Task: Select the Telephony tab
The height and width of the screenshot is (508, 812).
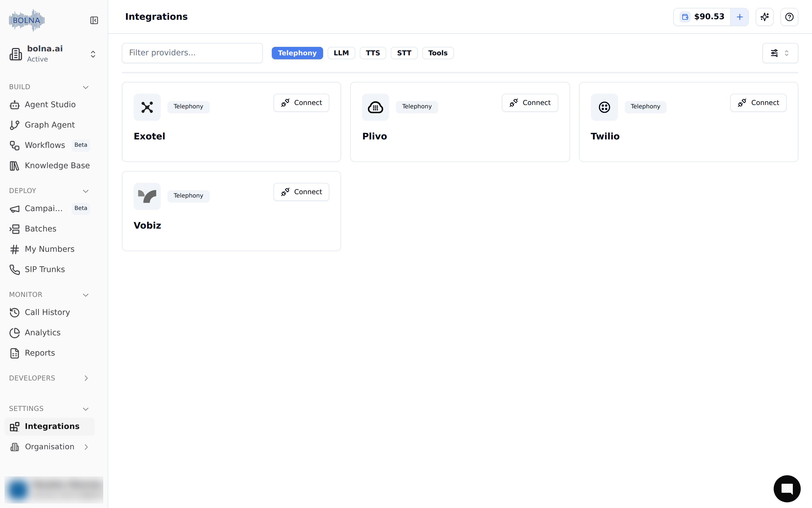Action: tap(297, 53)
